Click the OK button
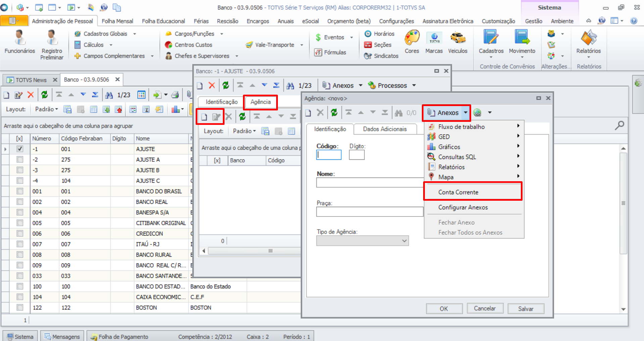 [444, 308]
